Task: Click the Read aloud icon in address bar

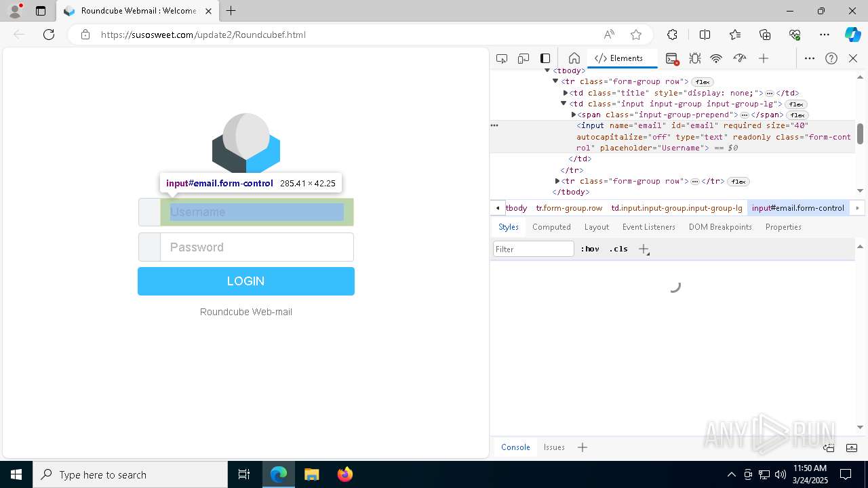Action: click(x=609, y=35)
